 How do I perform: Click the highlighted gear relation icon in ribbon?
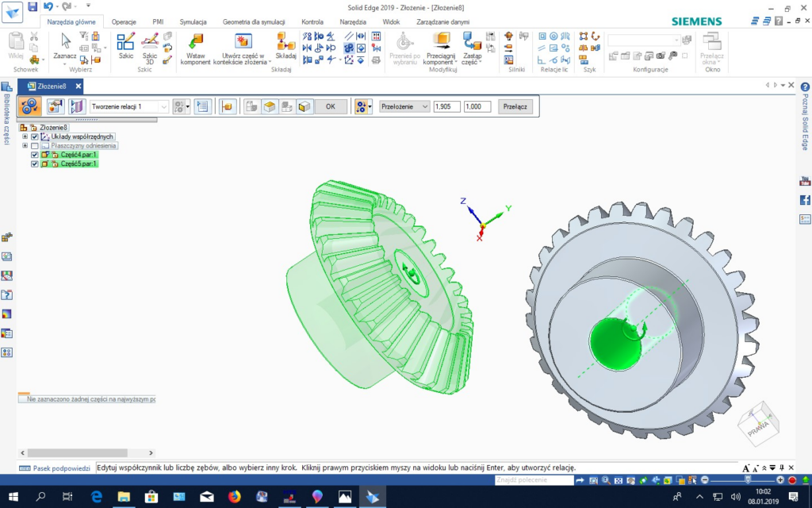(x=349, y=48)
